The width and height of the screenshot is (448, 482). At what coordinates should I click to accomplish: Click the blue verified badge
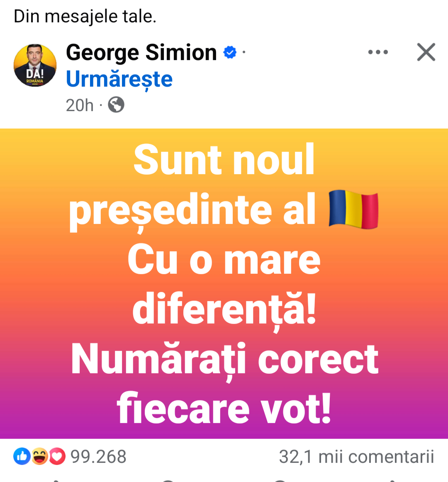pos(230,53)
